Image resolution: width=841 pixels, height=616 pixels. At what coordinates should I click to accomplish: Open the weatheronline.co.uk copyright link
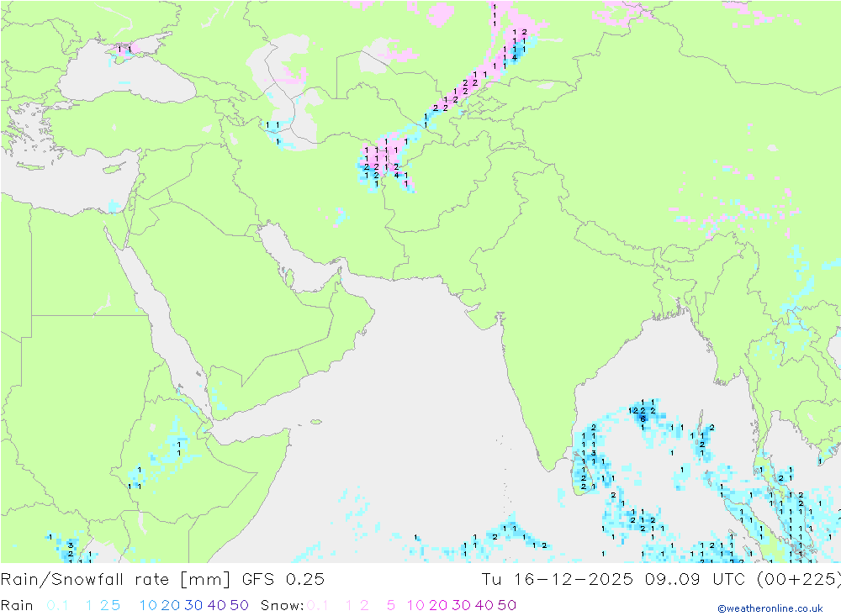[x=770, y=608]
